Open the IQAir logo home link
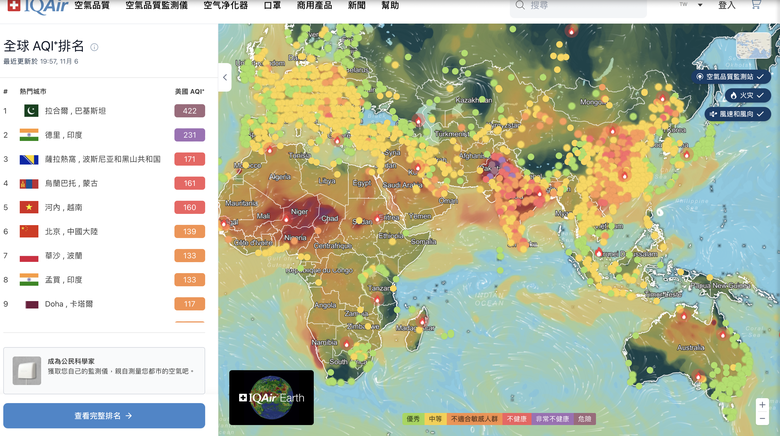 pyautogui.click(x=38, y=6)
